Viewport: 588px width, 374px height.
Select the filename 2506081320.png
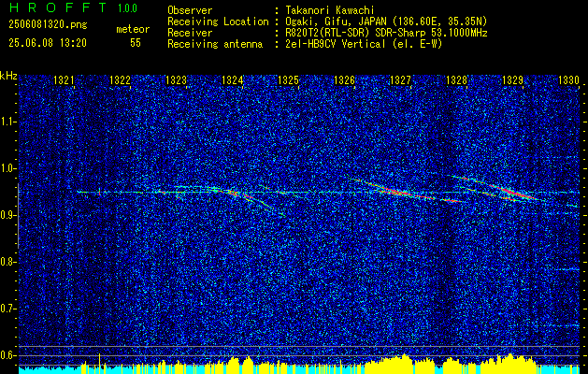(48, 24)
